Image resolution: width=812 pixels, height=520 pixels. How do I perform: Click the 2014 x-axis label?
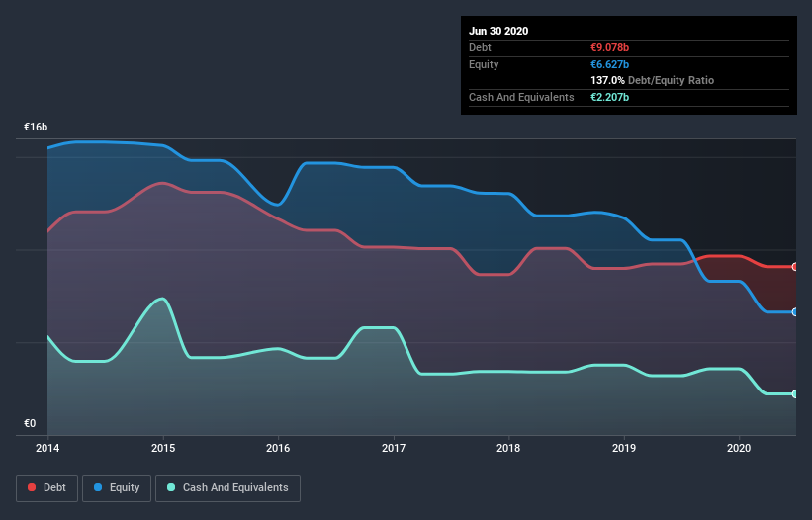pyautogui.click(x=47, y=448)
